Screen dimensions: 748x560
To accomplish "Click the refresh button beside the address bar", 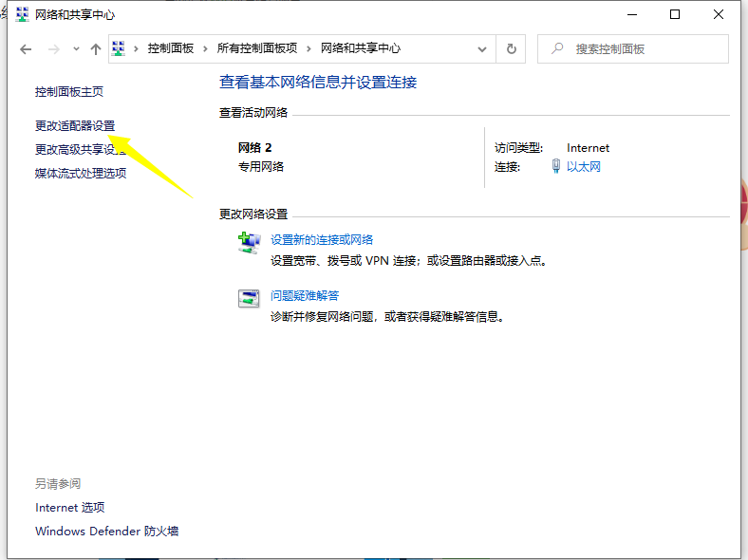I will pos(512,49).
